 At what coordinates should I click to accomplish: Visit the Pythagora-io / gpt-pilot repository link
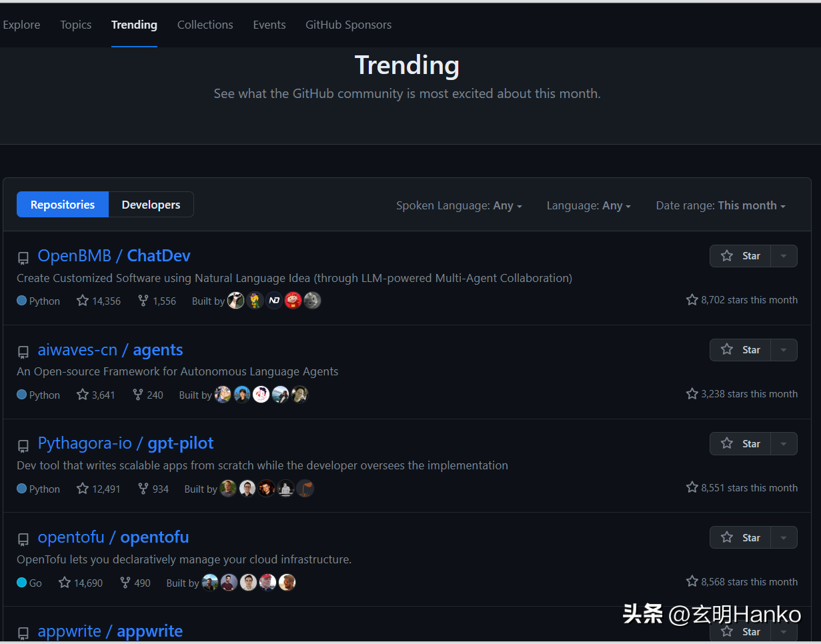(x=125, y=444)
